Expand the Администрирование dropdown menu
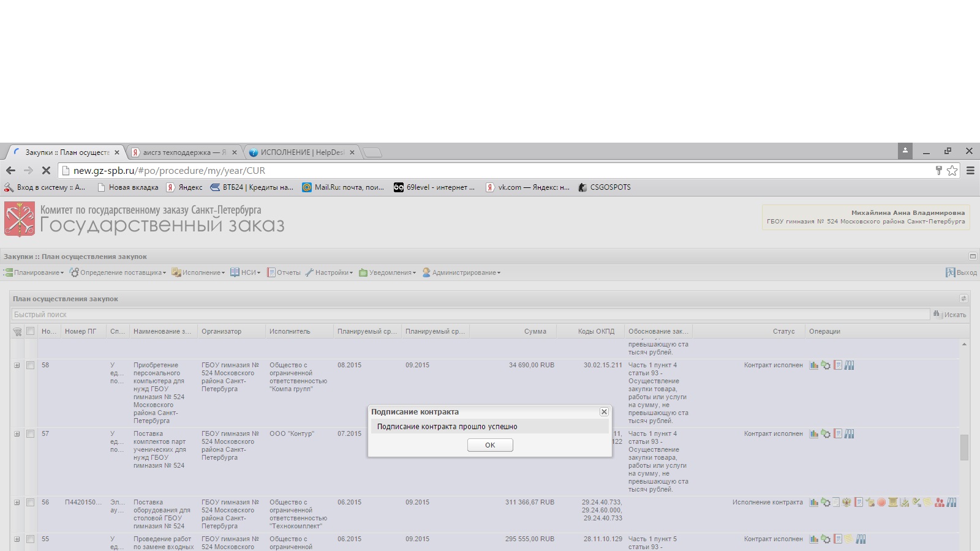 [x=461, y=272]
